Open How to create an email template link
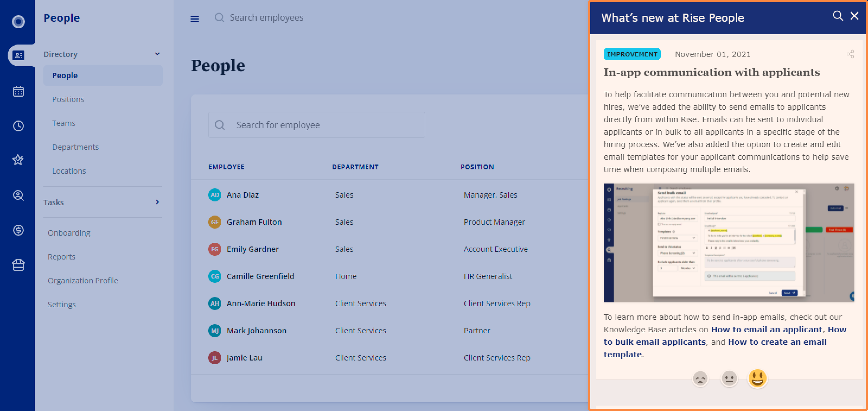 pyautogui.click(x=777, y=342)
